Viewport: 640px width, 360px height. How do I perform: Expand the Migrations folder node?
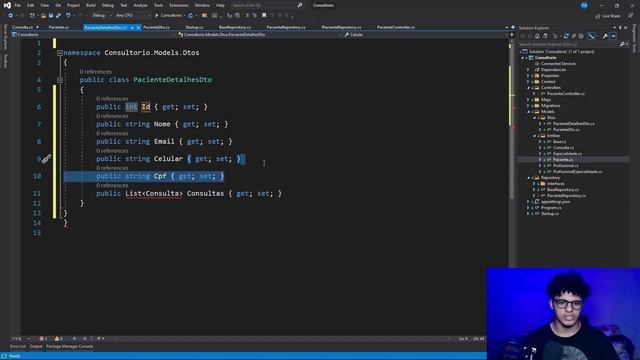click(528, 106)
